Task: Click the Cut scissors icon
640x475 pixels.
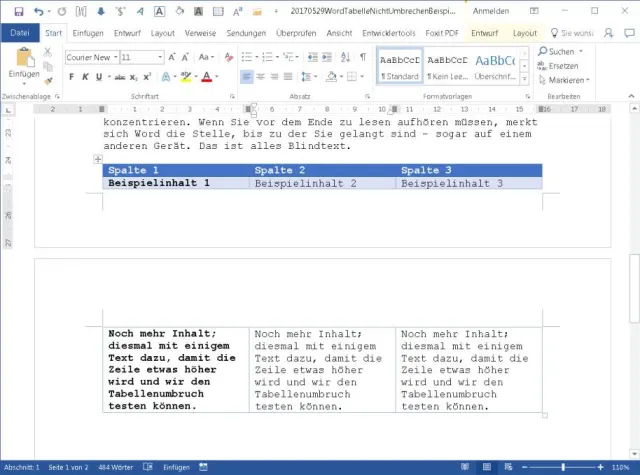Action: (x=48, y=53)
